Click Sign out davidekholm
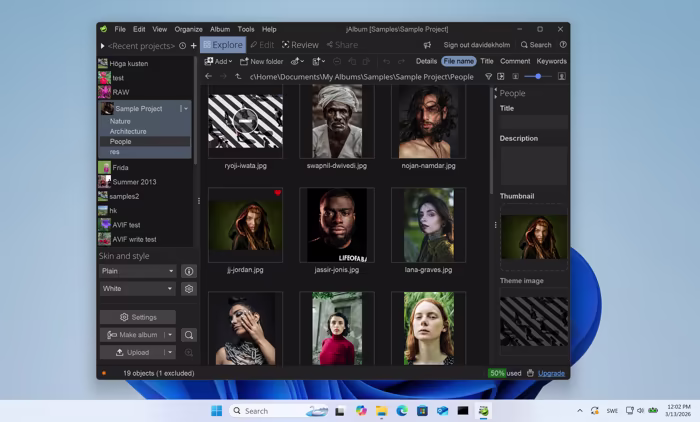Screen dimensions: 700x422 coord(476,45)
